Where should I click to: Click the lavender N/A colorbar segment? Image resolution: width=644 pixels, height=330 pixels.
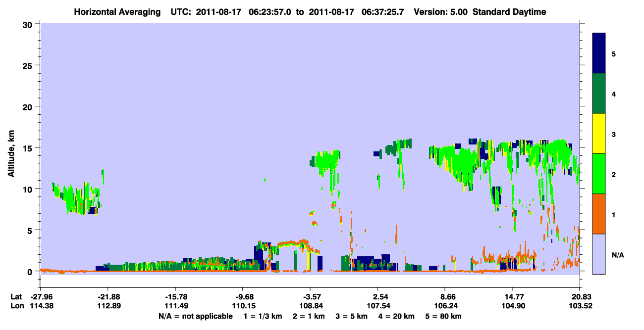pos(599,254)
